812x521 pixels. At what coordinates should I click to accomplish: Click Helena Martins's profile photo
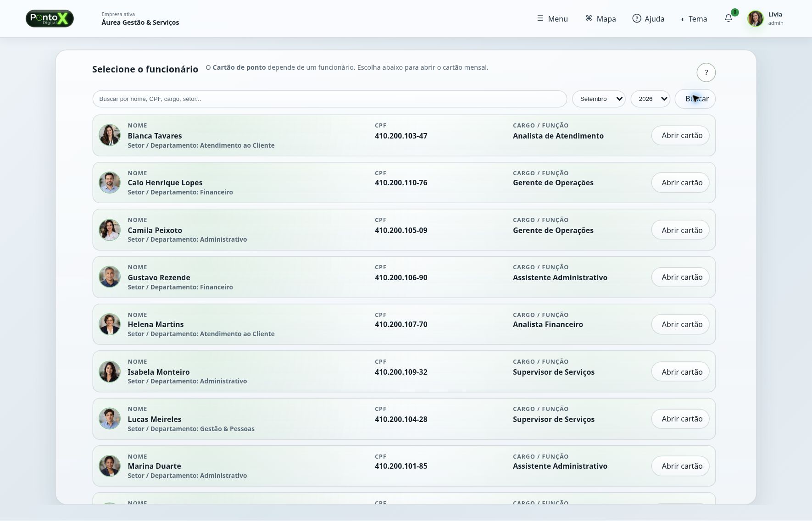pyautogui.click(x=110, y=324)
